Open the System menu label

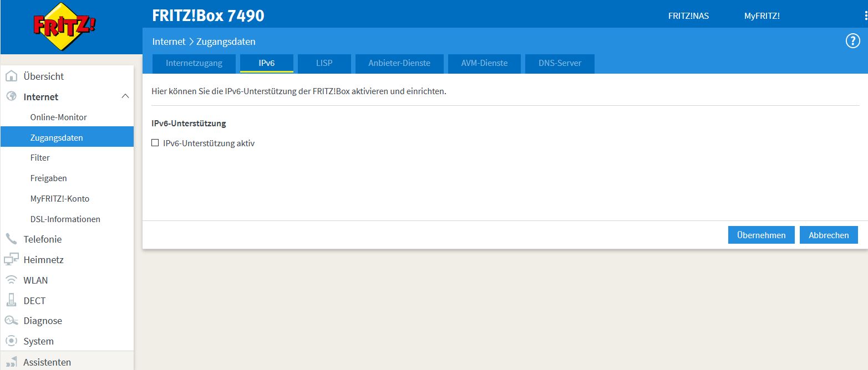pyautogui.click(x=38, y=341)
